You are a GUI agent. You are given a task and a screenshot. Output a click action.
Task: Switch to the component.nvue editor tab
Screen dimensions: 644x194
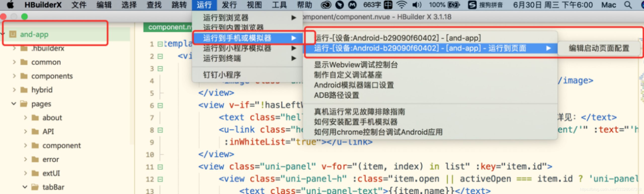(x=168, y=27)
